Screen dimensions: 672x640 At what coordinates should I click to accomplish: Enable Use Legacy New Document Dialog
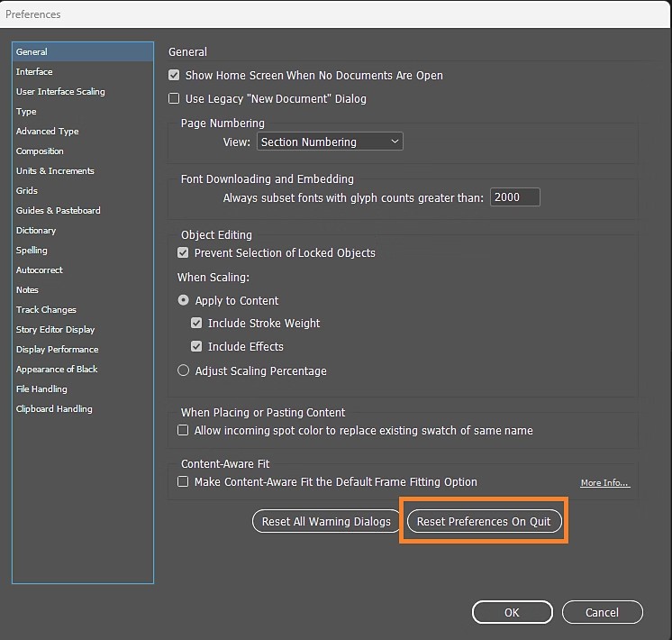(x=174, y=98)
